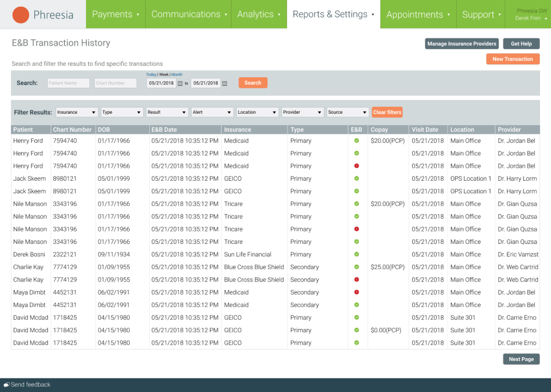551x392 pixels.
Task: Click the green E&B icon on Jack Skeem's first row
Action: pyautogui.click(x=357, y=178)
